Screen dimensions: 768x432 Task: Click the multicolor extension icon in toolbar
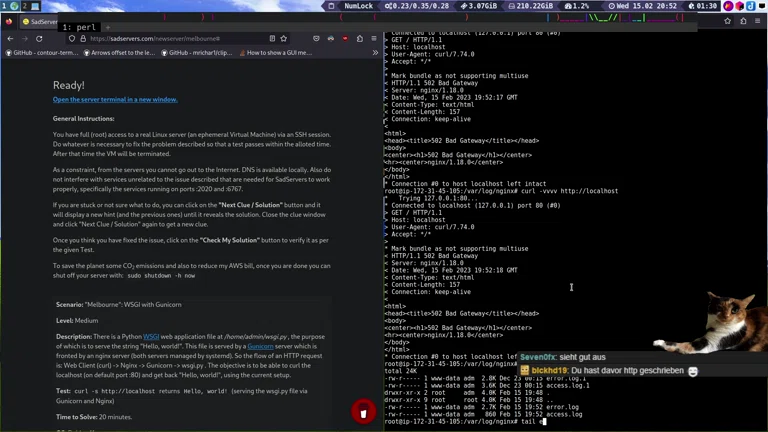pyautogui.click(x=331, y=38)
